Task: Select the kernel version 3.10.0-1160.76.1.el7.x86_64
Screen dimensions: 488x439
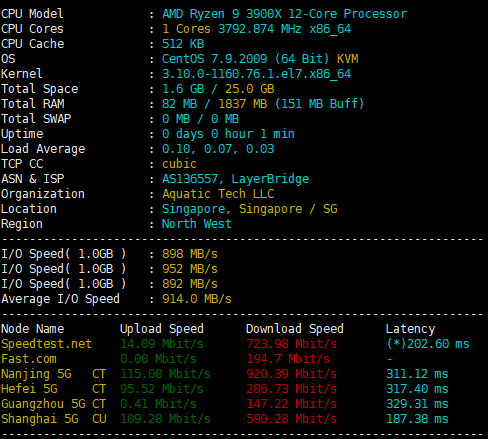Action: click(x=256, y=74)
